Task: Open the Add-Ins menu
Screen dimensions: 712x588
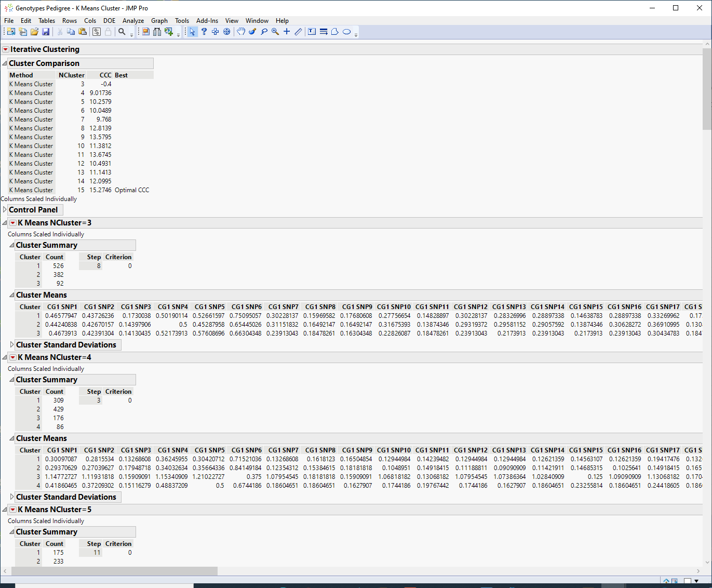Action: click(207, 21)
